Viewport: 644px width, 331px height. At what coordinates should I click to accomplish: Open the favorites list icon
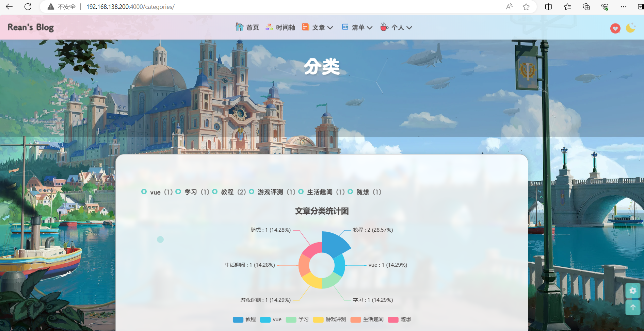click(567, 7)
